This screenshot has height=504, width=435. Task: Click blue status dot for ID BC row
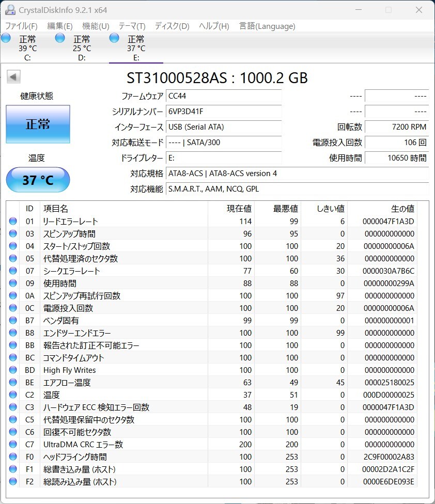tap(13, 357)
